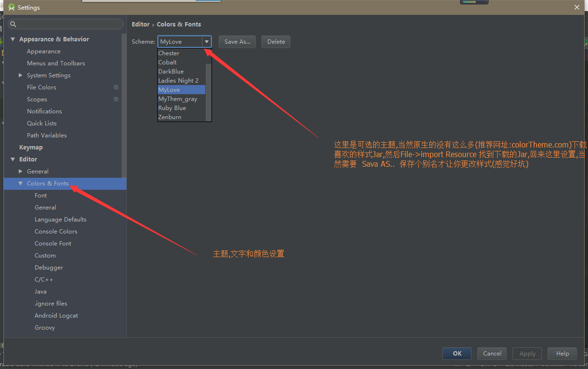Viewport: 588px width, 369px height.
Task: Open C/C++ color settings
Action: pyautogui.click(x=44, y=280)
